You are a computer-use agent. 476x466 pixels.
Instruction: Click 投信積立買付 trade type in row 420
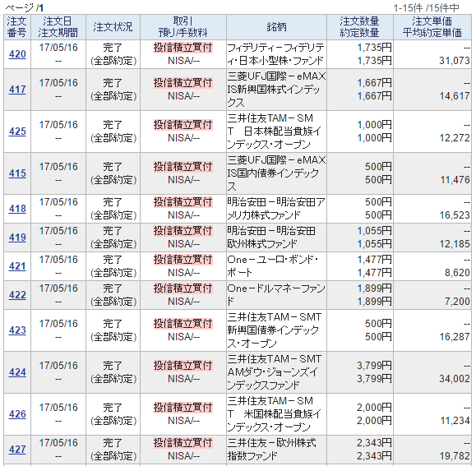click(183, 48)
